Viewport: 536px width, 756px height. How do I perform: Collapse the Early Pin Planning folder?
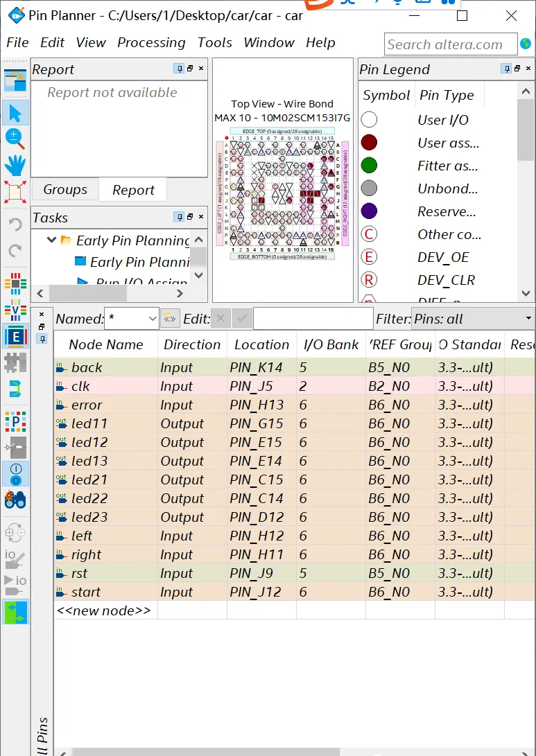pos(51,240)
